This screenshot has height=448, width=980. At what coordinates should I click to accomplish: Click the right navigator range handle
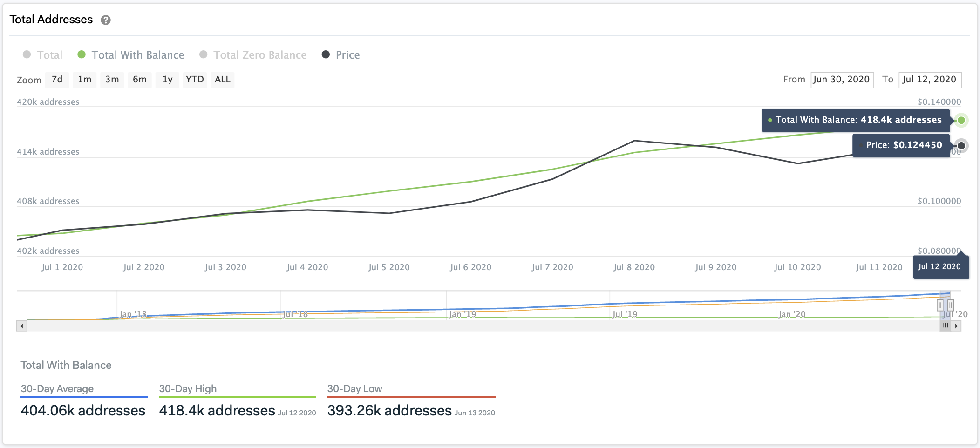(951, 305)
